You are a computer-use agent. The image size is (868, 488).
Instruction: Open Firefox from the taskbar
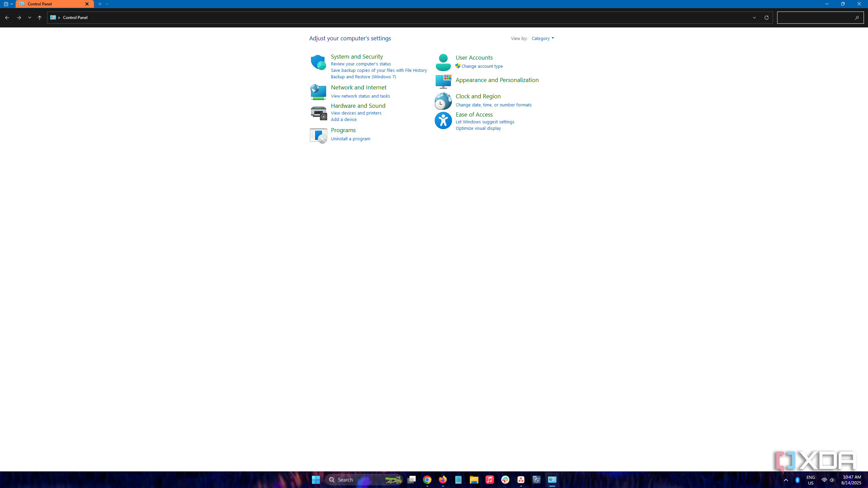coord(443,480)
